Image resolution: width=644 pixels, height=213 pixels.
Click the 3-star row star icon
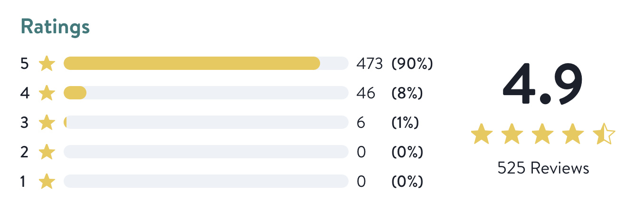tap(47, 123)
